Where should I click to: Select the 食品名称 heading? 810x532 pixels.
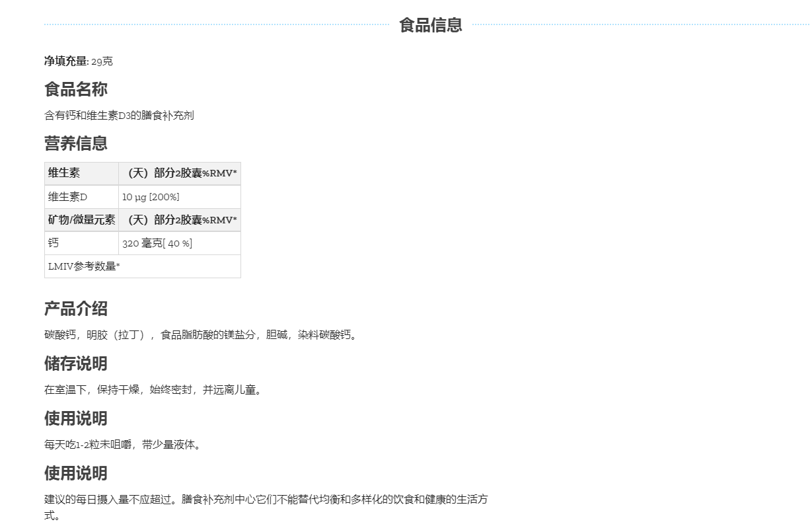(x=75, y=89)
